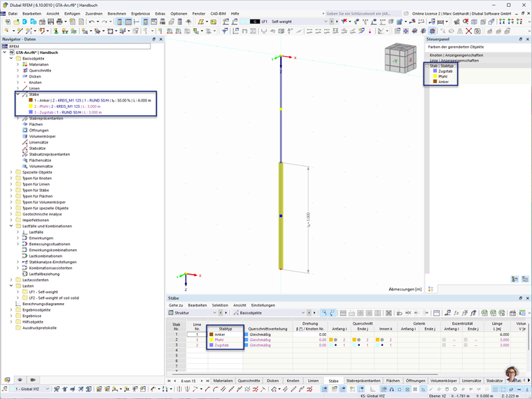The image size is (532, 399).
Task: Expand the LF1 - Self-weight loads node
Action: click(x=18, y=292)
